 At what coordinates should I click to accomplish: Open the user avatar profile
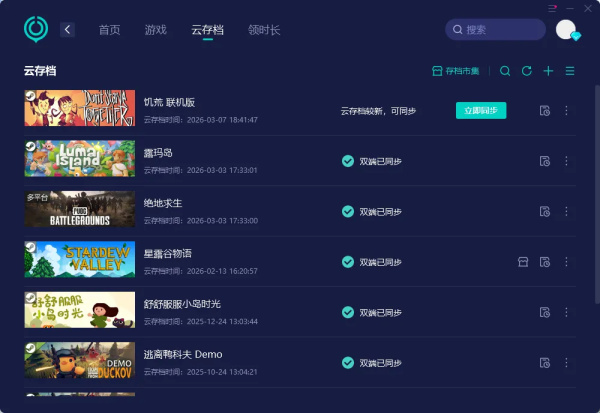[x=566, y=29]
